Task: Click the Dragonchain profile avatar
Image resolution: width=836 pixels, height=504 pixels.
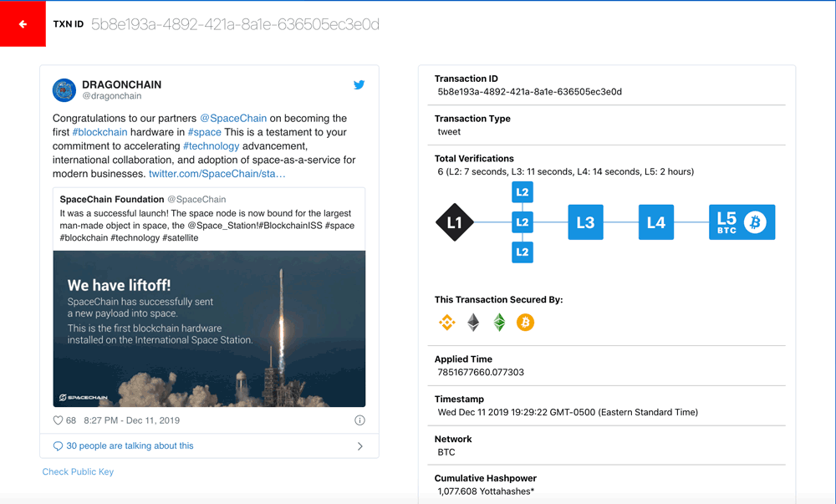Action: tap(64, 90)
